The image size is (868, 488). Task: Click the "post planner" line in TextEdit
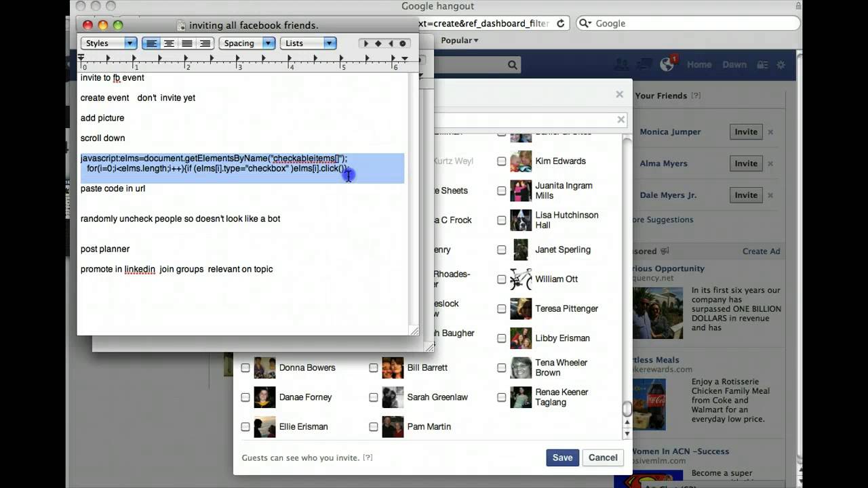105,249
